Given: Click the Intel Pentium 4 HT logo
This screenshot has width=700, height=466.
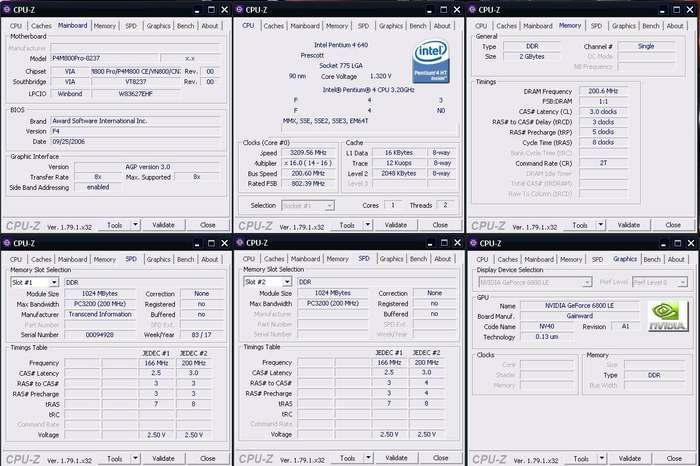Looking at the screenshot, I should [430, 62].
